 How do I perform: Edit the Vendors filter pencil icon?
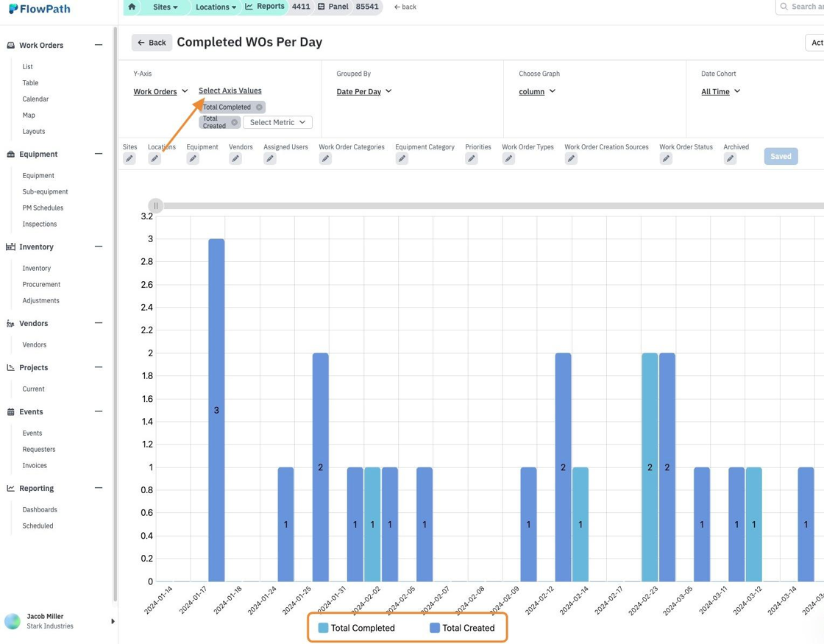click(x=235, y=158)
